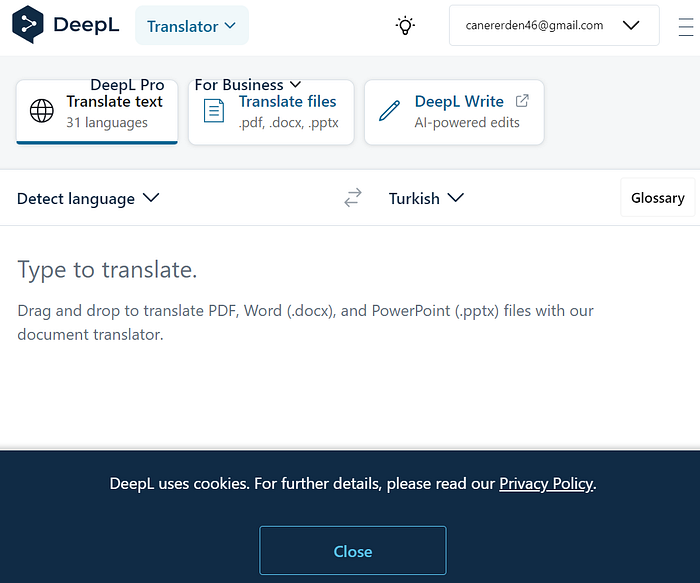Open the Privacy Policy link
This screenshot has height=583, width=700.
pyautogui.click(x=546, y=483)
